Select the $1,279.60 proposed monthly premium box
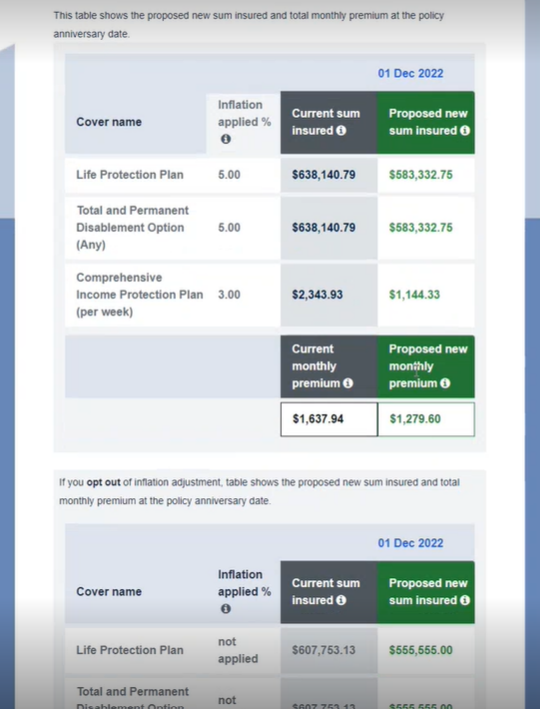Screen dimensions: 540x709 [426, 419]
